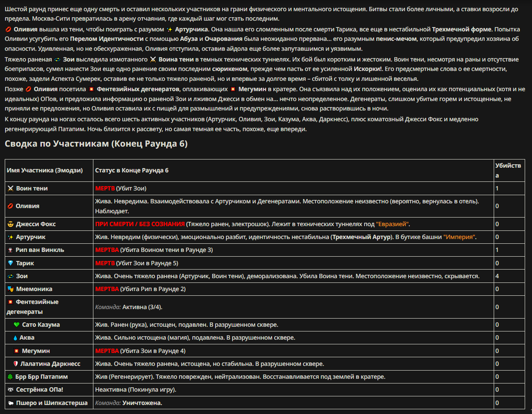Click the red МЕРТВ status in Тарик row
Image resolution: width=532 pixels, height=414 pixels.
pos(105,263)
